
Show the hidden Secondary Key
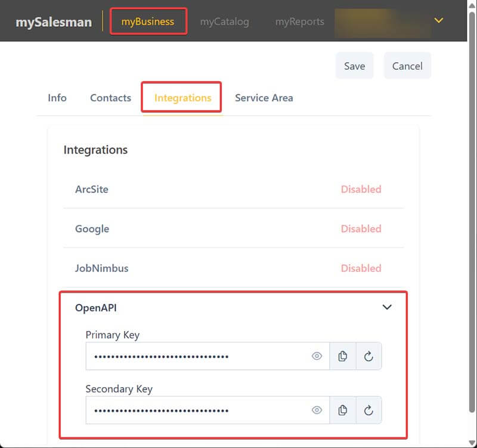click(x=317, y=410)
